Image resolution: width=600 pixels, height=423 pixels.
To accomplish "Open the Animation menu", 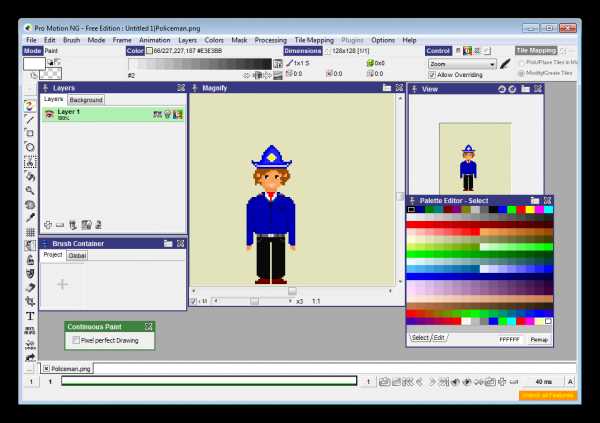I will point(155,40).
